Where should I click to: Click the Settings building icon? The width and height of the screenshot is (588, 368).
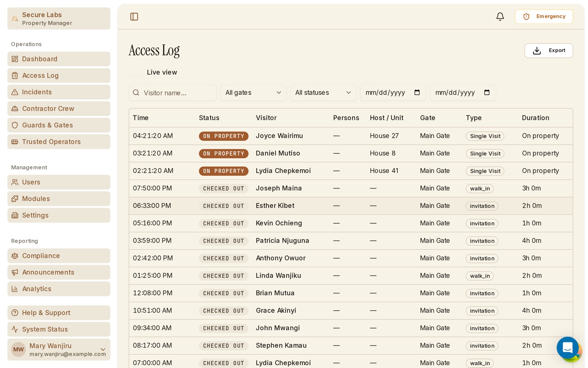point(15,215)
